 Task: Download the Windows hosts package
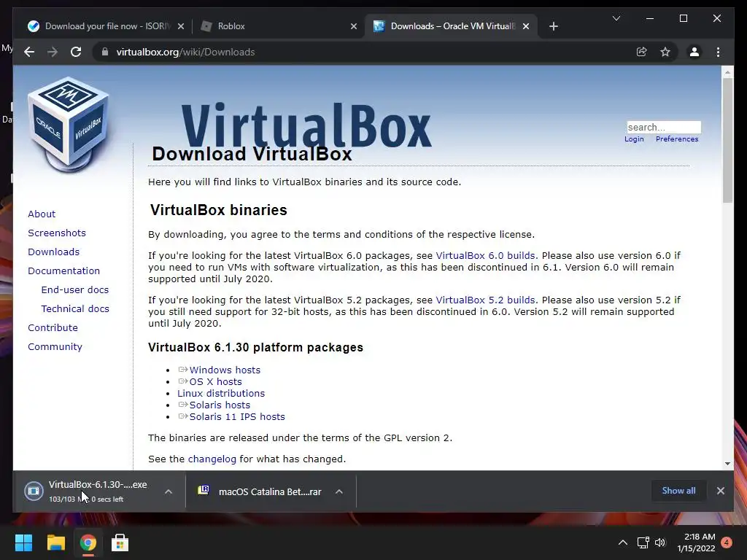point(225,370)
